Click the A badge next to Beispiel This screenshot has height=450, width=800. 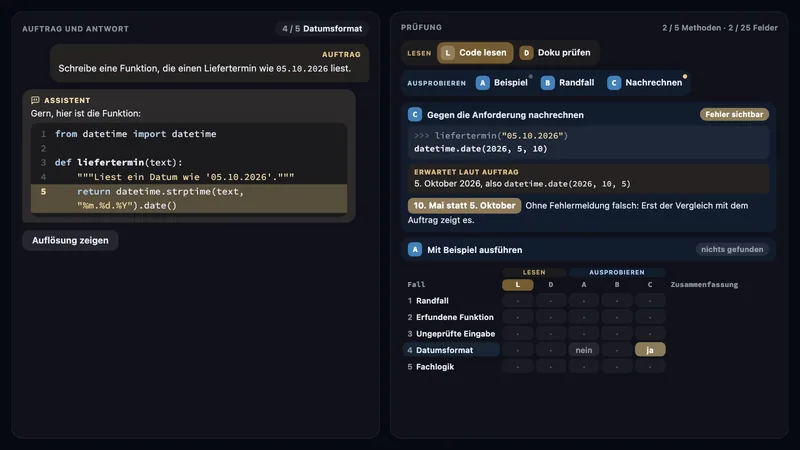pos(483,83)
